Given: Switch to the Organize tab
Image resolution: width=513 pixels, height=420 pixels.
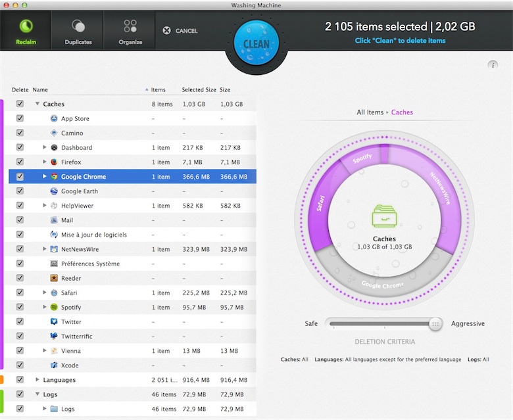Looking at the screenshot, I should click(130, 31).
